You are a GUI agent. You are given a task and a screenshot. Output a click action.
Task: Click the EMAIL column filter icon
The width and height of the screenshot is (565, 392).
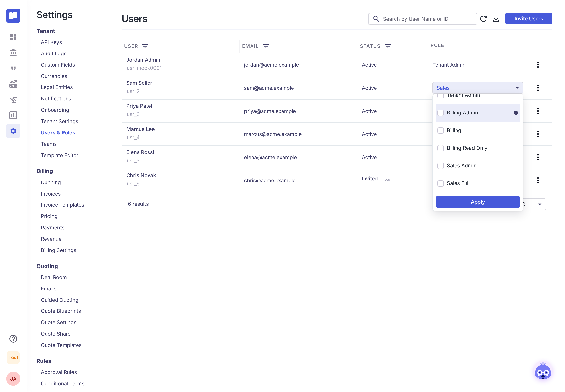tap(266, 46)
